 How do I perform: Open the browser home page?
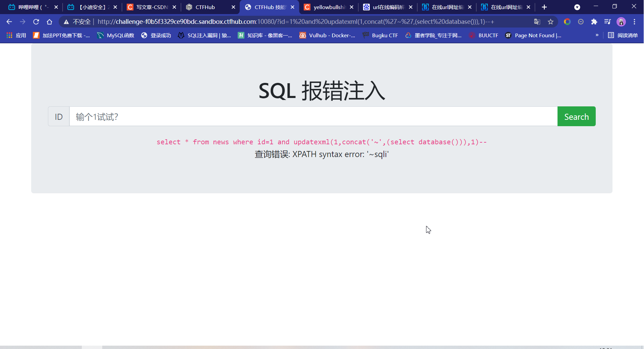click(49, 22)
